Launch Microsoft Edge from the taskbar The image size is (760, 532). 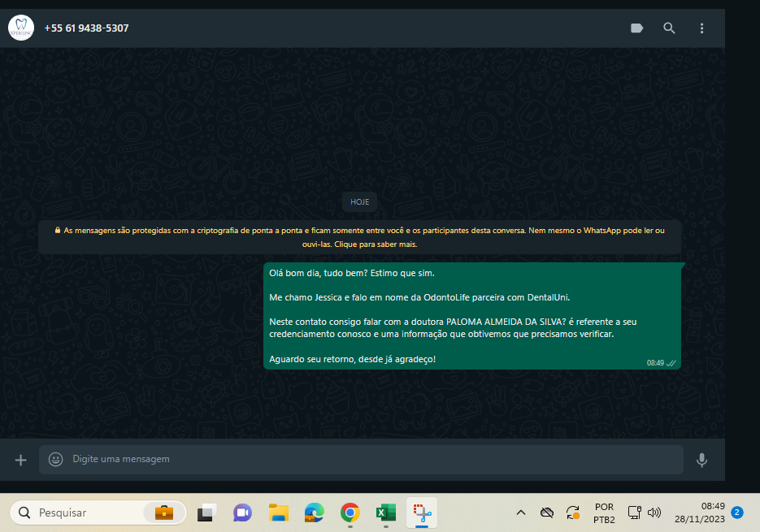[x=314, y=513]
